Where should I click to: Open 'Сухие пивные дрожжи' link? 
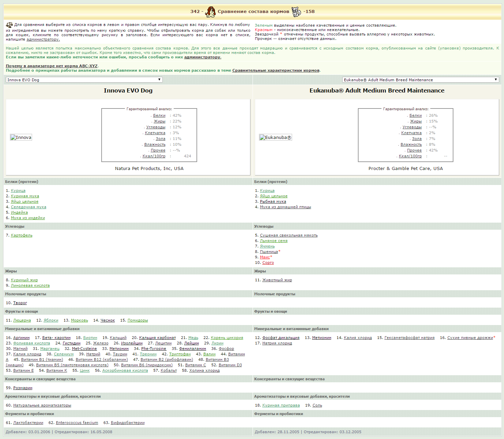[x=470, y=338]
